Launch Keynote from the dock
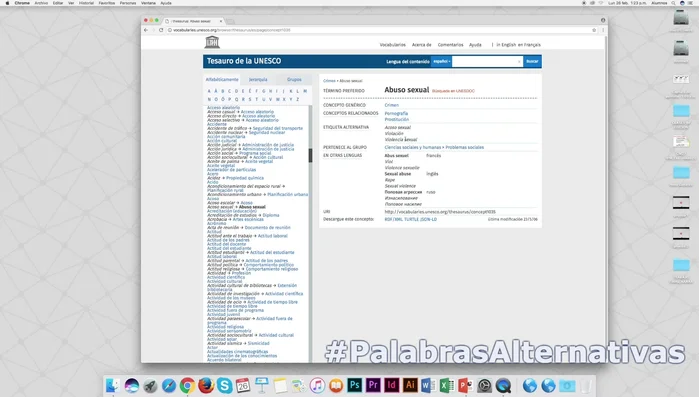The height and width of the screenshot is (397, 699). point(262,385)
